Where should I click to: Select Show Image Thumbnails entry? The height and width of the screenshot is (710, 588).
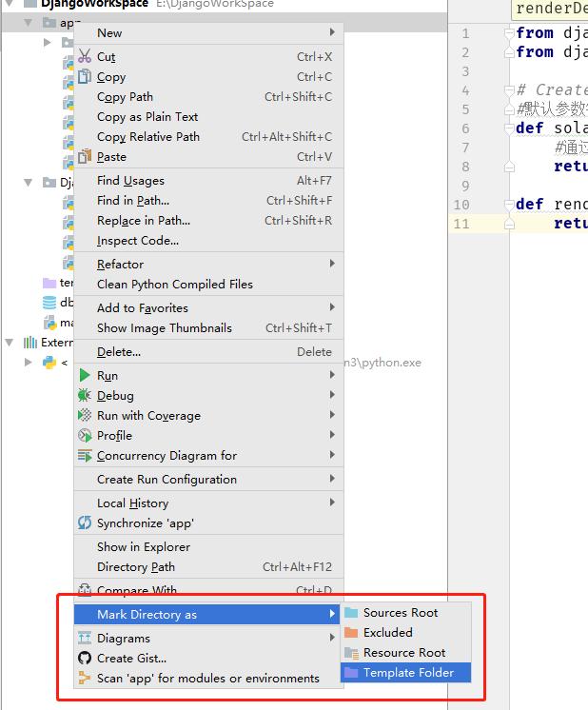(208, 327)
